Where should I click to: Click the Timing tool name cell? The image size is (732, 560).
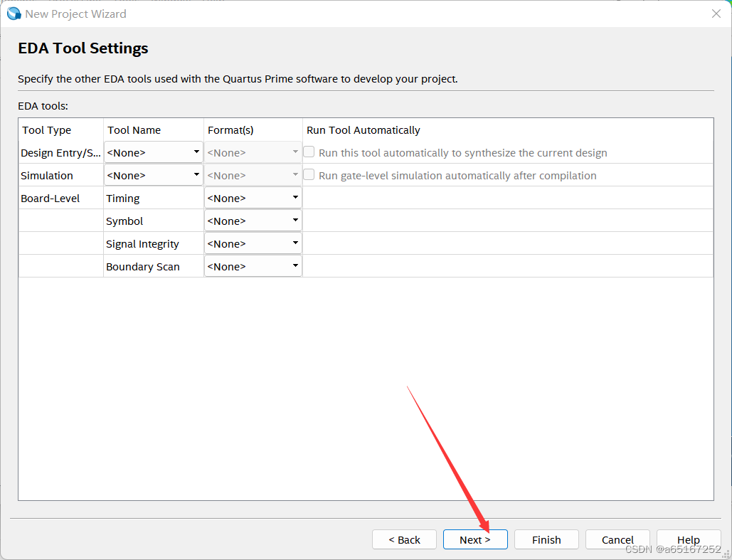(x=154, y=199)
